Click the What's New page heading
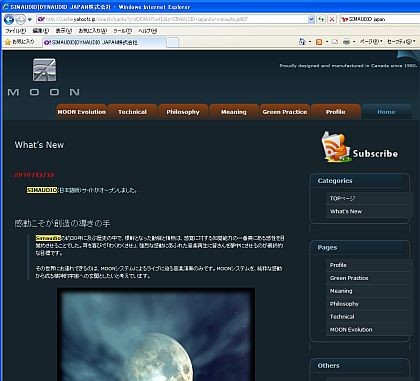 click(39, 145)
